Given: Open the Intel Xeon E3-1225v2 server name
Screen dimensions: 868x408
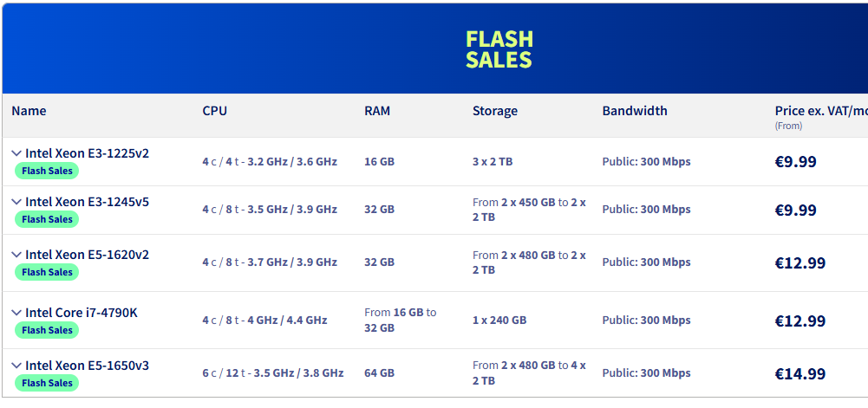Looking at the screenshot, I should [x=87, y=153].
